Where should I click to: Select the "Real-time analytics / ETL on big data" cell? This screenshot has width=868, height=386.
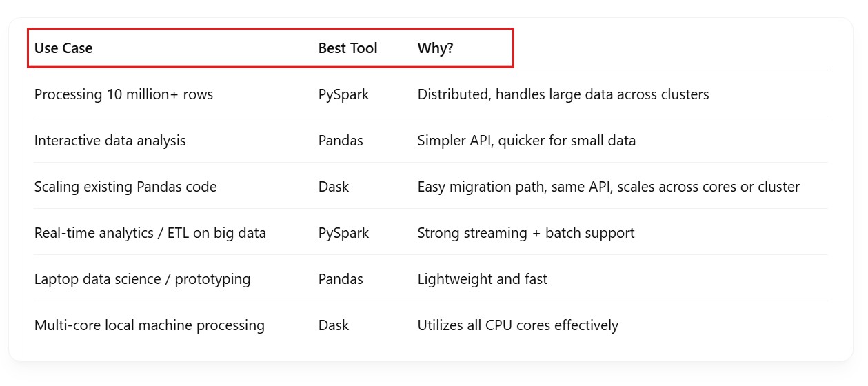pyautogui.click(x=150, y=233)
